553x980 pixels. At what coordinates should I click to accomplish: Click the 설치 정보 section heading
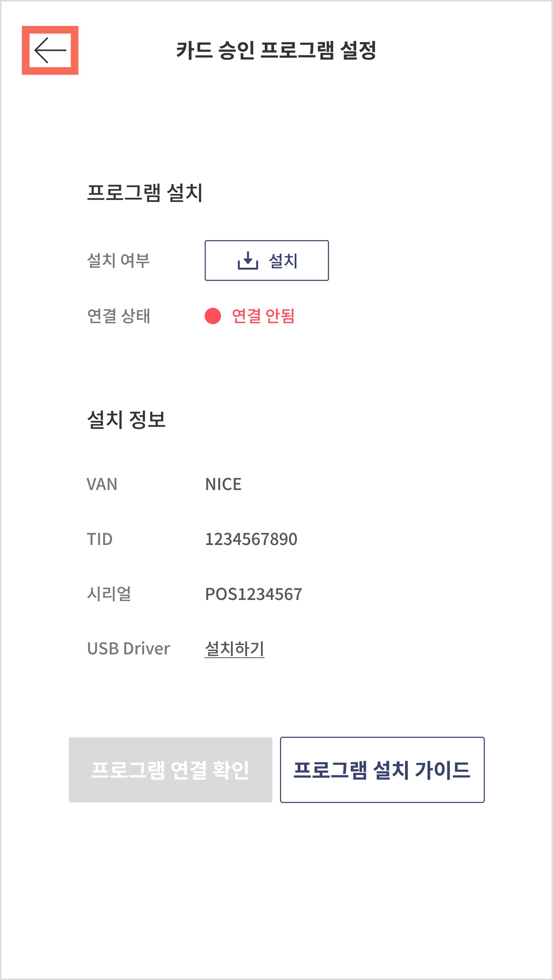[x=126, y=420]
